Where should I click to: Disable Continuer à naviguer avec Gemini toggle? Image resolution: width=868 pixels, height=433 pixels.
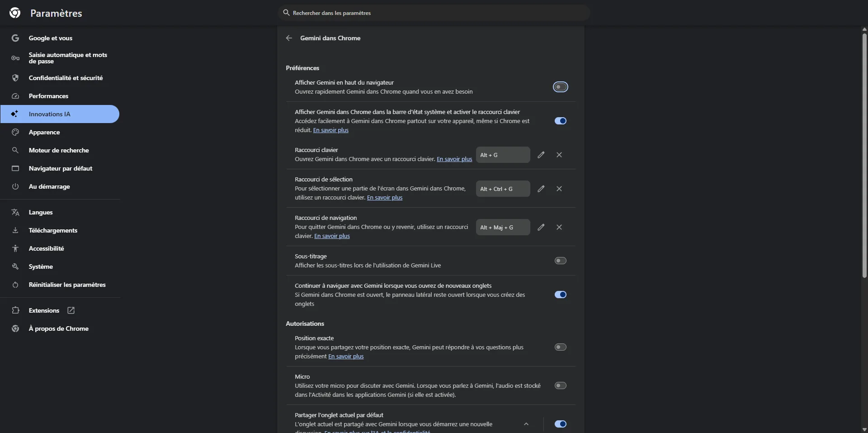(x=561, y=295)
